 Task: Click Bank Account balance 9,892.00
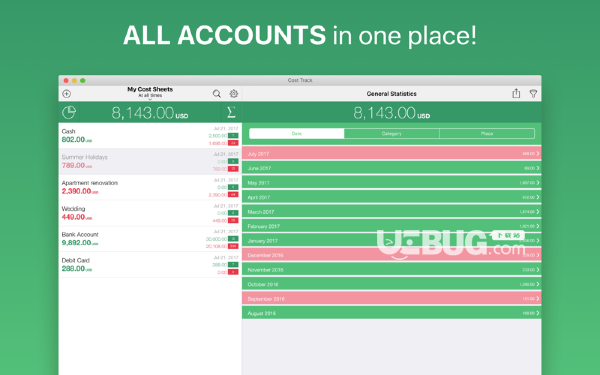(80, 243)
